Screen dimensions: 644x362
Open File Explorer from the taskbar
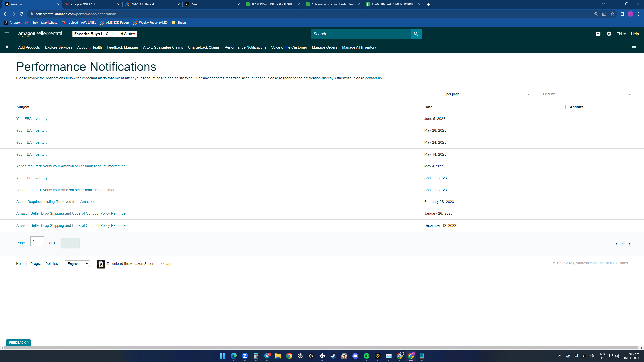[x=278, y=356]
